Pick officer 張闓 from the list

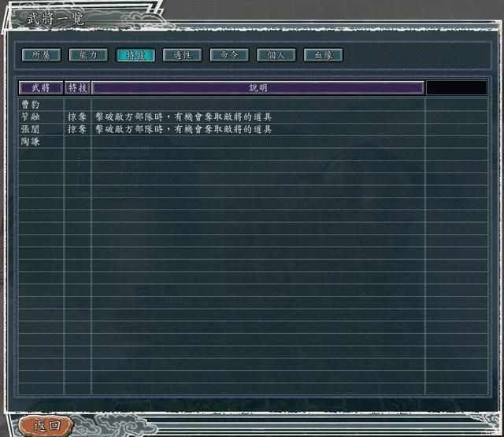click(31, 129)
